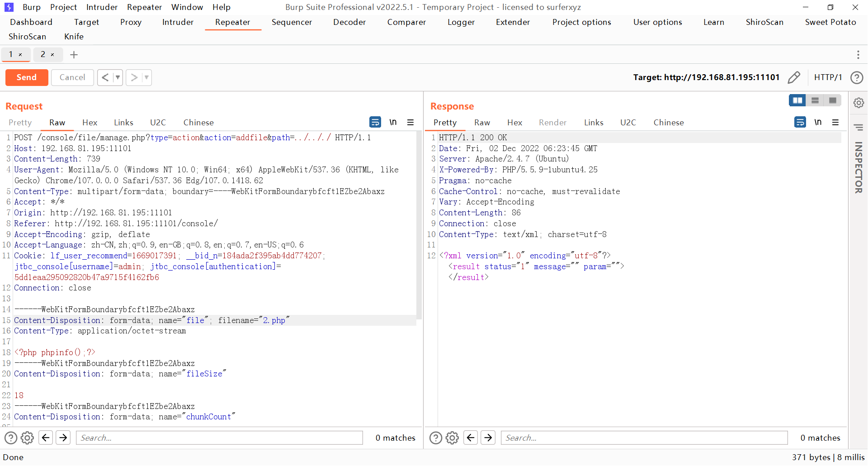Expand the INSPECTOR side panel
This screenshot has width=868, height=466.
point(859,167)
